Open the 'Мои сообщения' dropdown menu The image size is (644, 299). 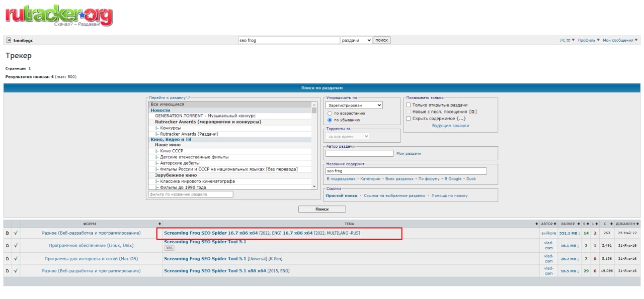click(x=621, y=40)
